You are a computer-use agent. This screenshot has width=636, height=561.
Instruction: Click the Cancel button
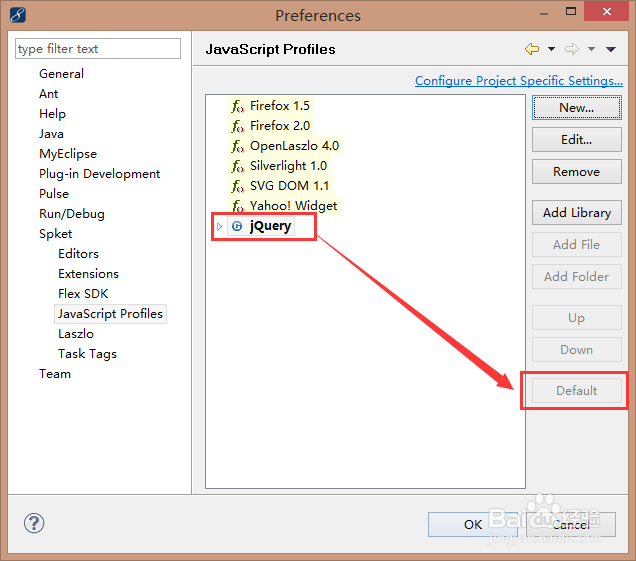571,524
